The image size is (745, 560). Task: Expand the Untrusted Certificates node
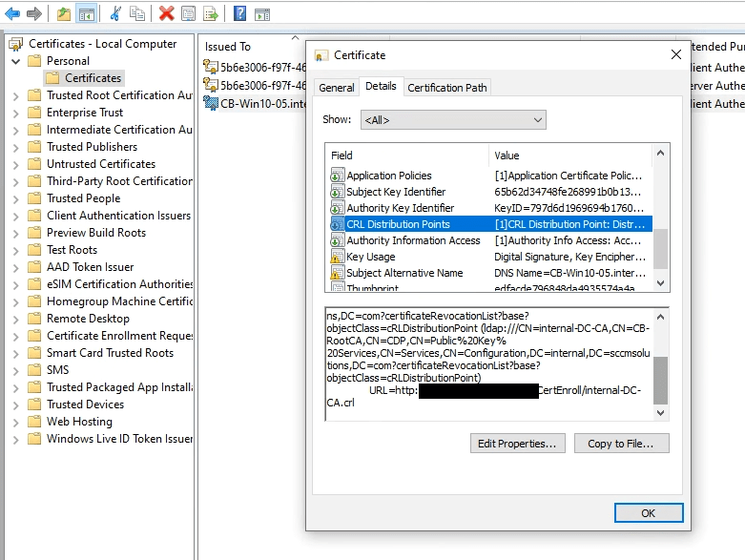(15, 165)
